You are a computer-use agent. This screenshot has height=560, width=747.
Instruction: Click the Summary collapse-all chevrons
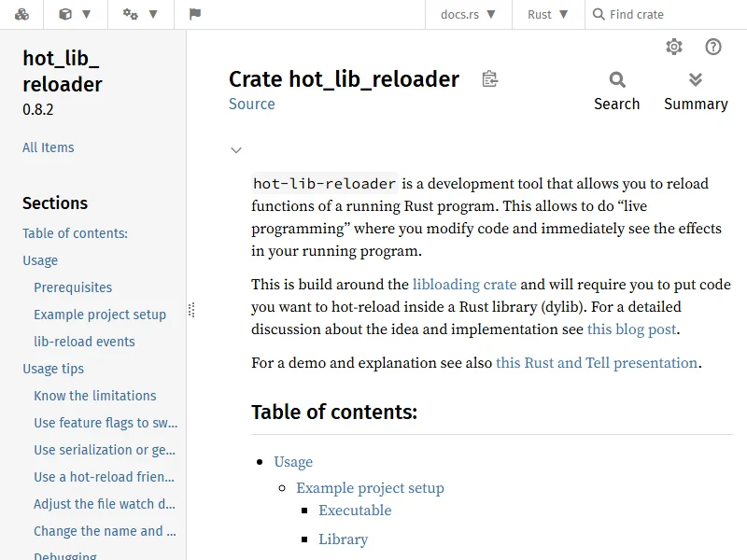tap(696, 91)
